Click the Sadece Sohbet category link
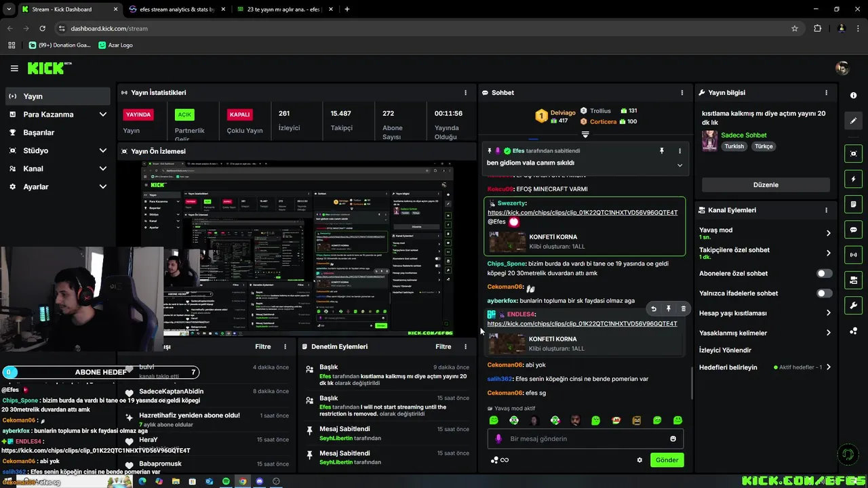868x488 pixels. click(744, 135)
